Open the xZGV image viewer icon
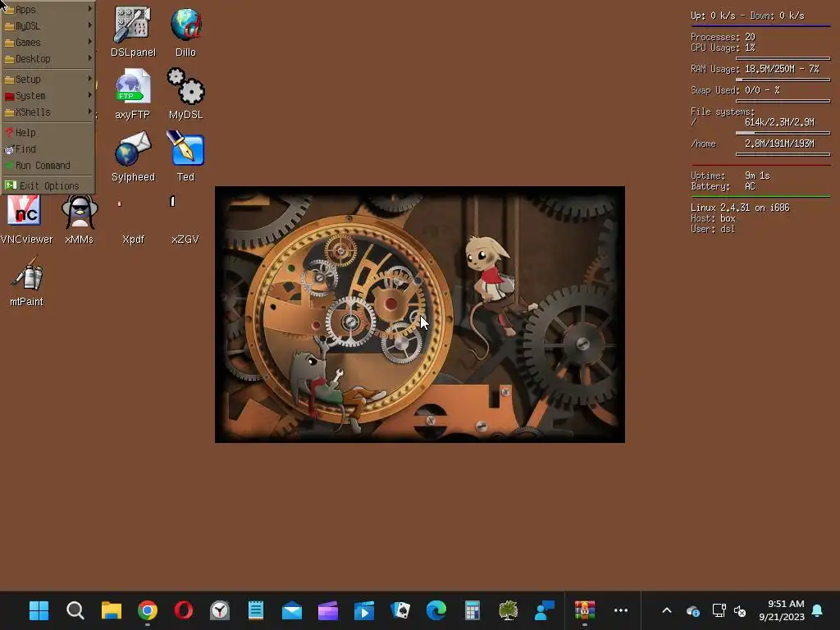The width and height of the screenshot is (840, 630). point(185,239)
